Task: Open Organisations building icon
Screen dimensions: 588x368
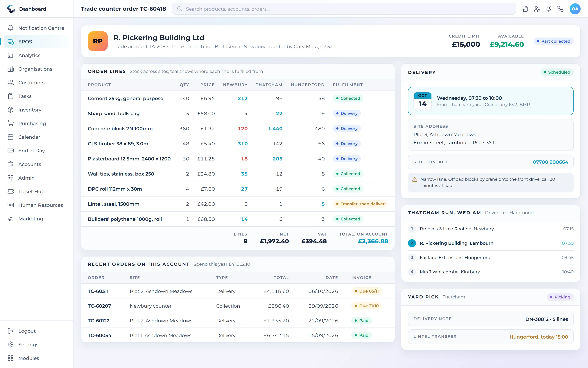Action: click(x=11, y=69)
